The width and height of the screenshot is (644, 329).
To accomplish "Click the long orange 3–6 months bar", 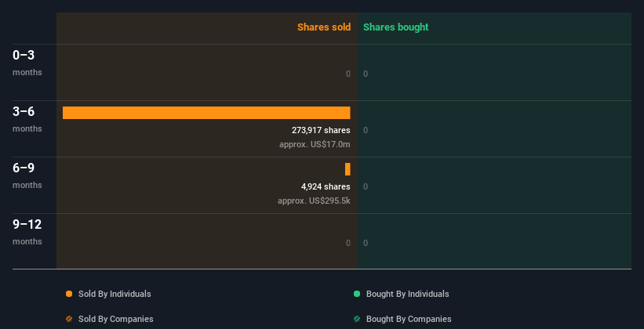I will coord(206,113).
